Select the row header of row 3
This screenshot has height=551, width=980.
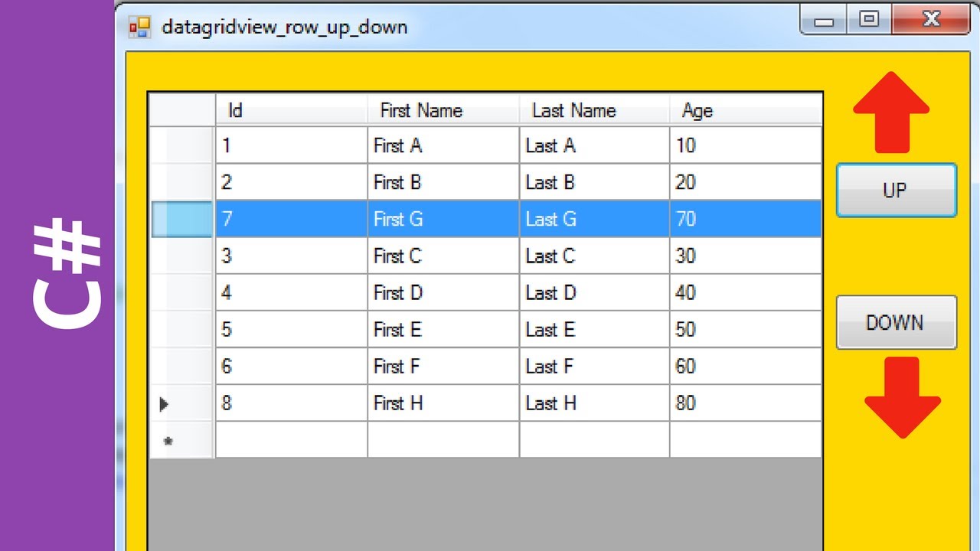point(182,256)
